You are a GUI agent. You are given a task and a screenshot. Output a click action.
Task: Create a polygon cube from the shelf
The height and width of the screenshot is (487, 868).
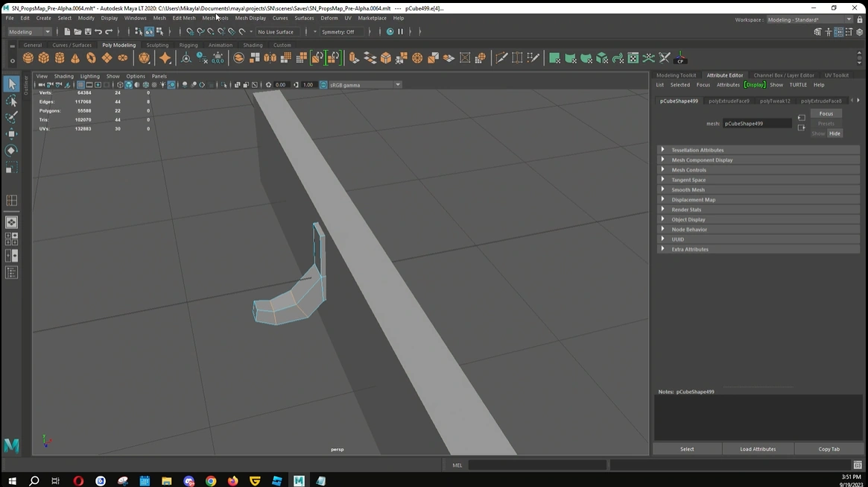tap(44, 58)
